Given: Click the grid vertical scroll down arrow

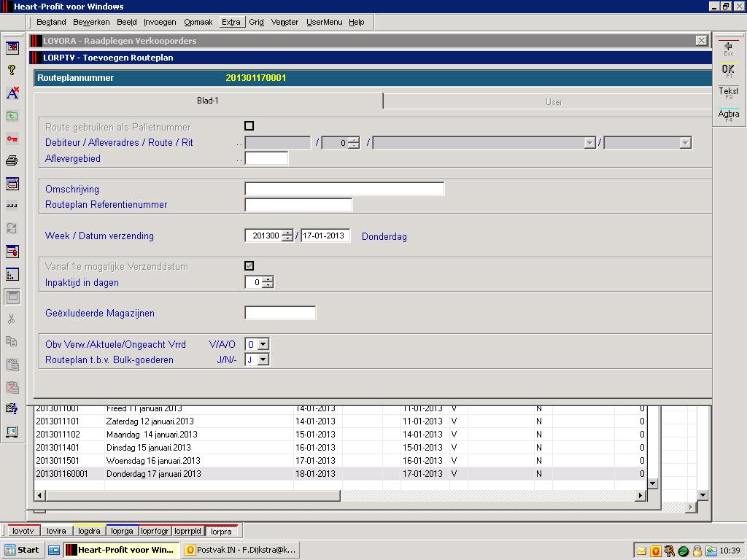Looking at the screenshot, I should point(653,483).
